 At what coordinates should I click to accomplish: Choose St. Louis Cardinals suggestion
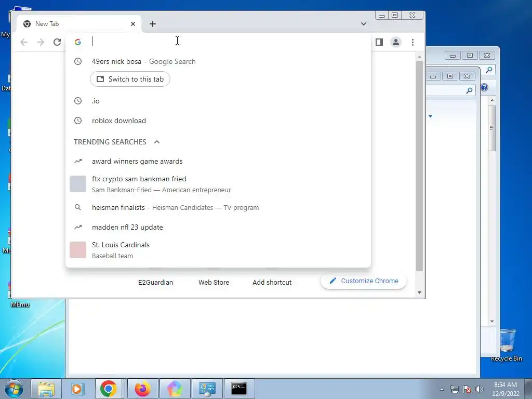(x=218, y=250)
